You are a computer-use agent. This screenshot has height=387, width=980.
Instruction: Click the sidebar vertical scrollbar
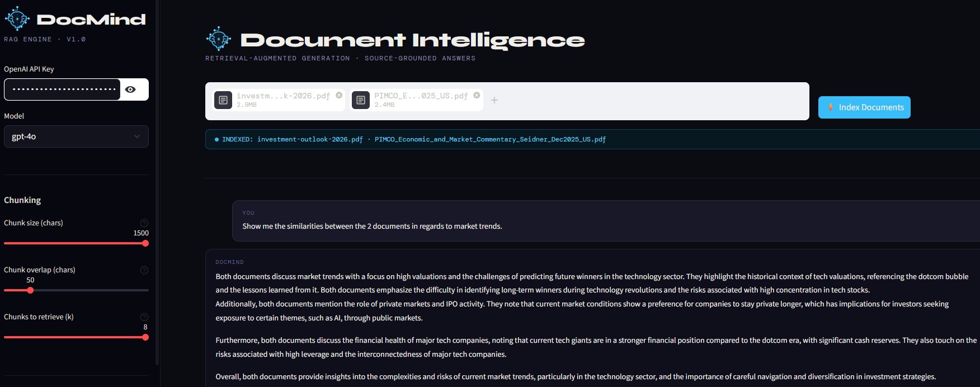pyautogui.click(x=157, y=182)
